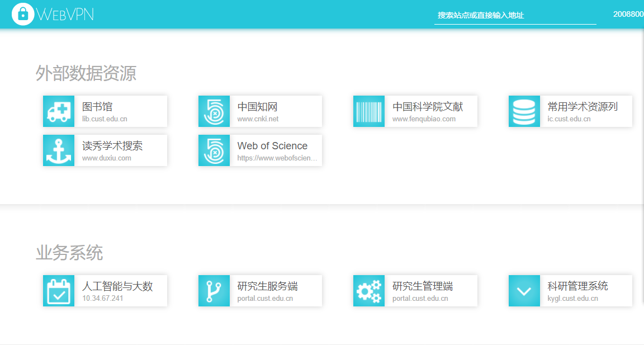Viewport: 644px width, 345px height.
Task: Open the 中国知网 link title
Action: pyautogui.click(x=258, y=107)
